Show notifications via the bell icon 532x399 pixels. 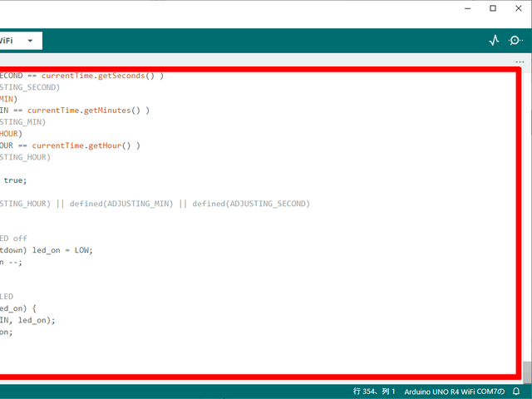tap(516, 391)
